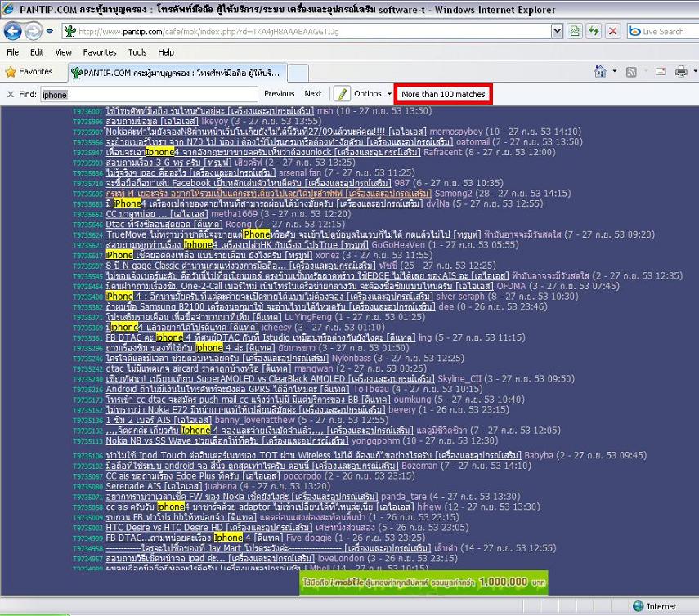699x616 pixels.
Task: Open thread Nokia E72 faceplate color
Action: pyautogui.click(x=245, y=409)
